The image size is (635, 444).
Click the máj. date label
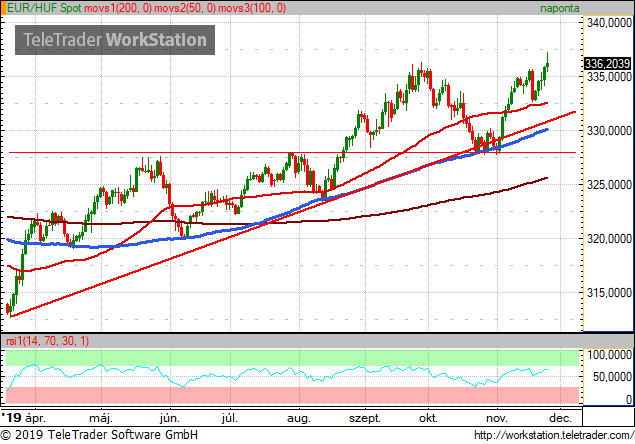pos(100,418)
